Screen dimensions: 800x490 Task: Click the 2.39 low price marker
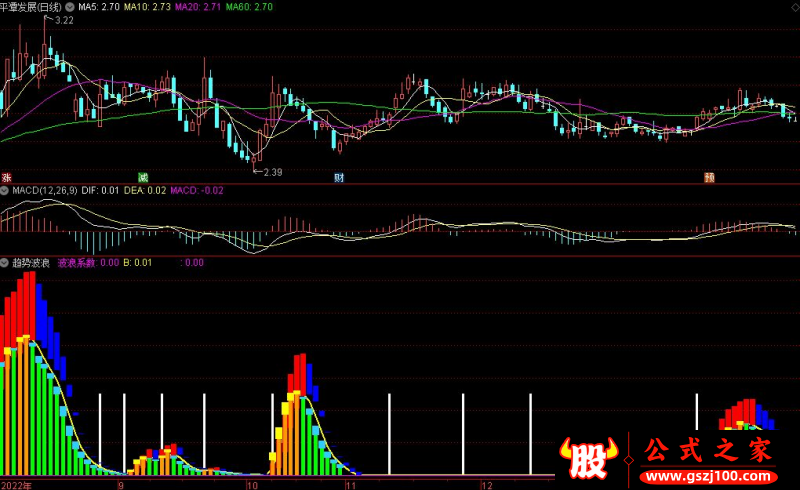272,172
